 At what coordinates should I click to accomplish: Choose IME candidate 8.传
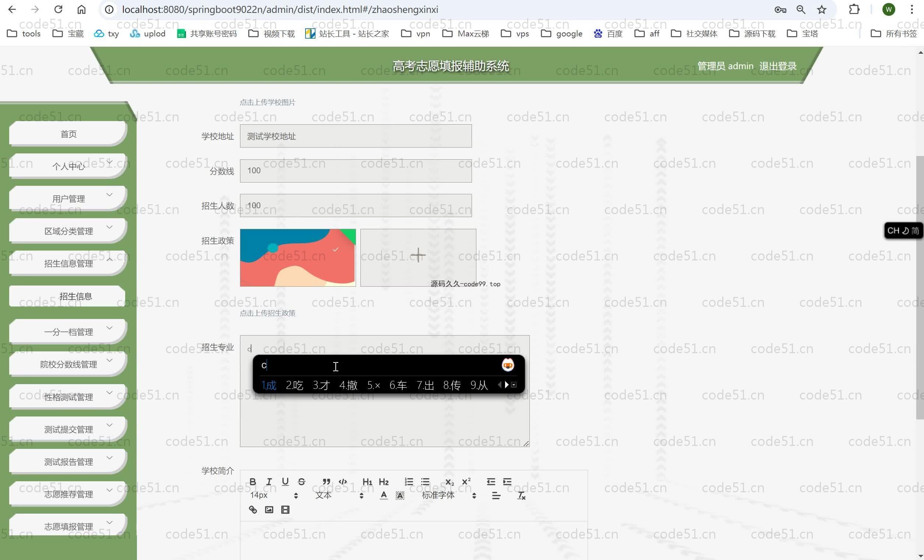[452, 385]
